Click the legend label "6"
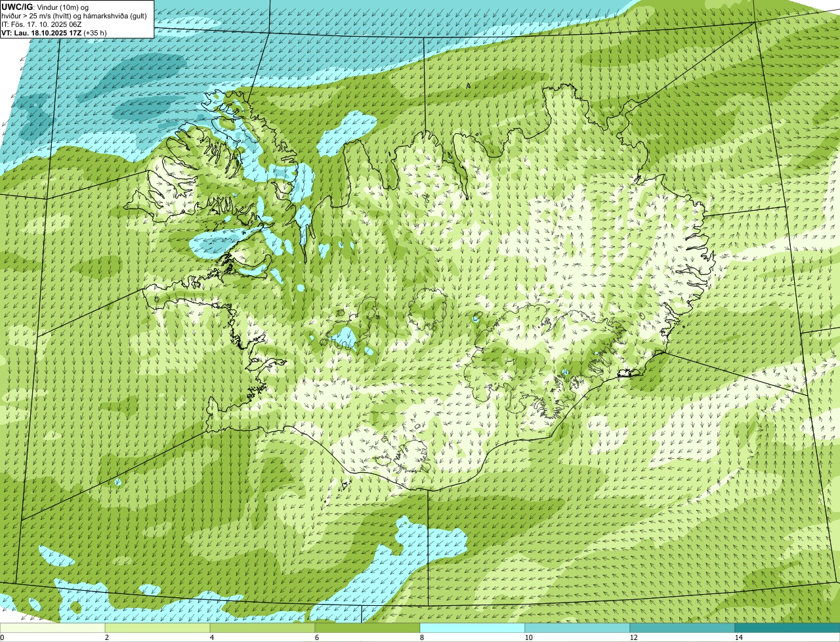 [317, 637]
